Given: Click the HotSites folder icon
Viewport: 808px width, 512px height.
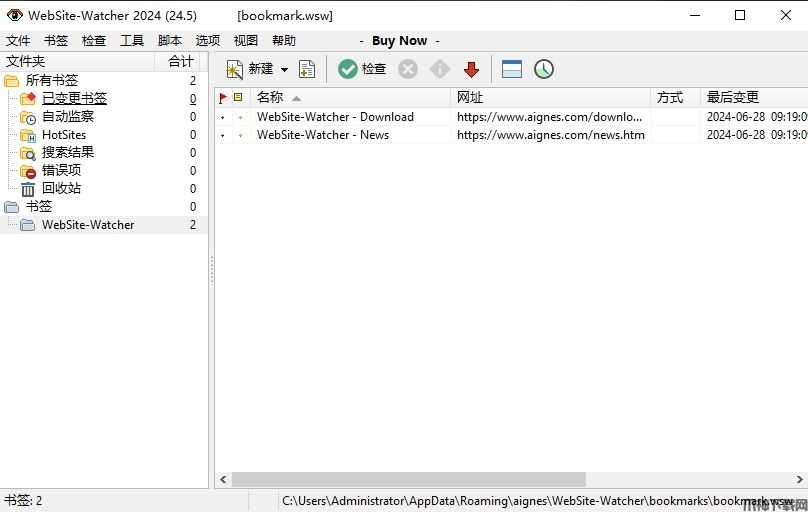Looking at the screenshot, I should coord(28,135).
